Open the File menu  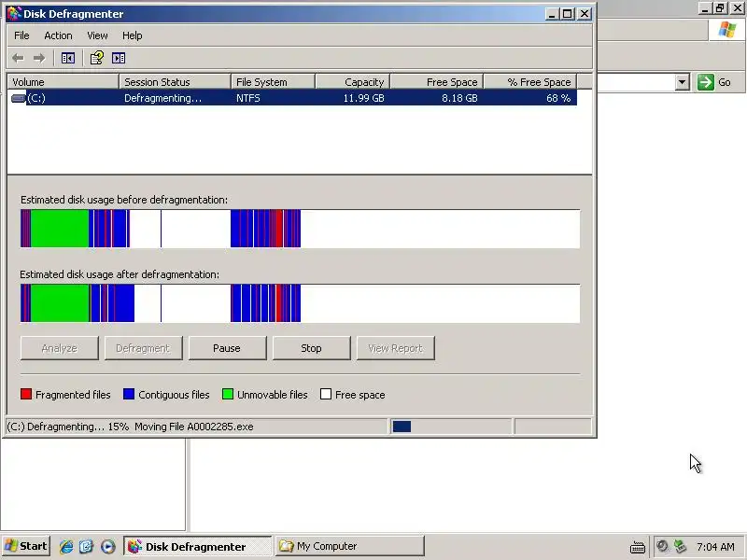tap(21, 35)
